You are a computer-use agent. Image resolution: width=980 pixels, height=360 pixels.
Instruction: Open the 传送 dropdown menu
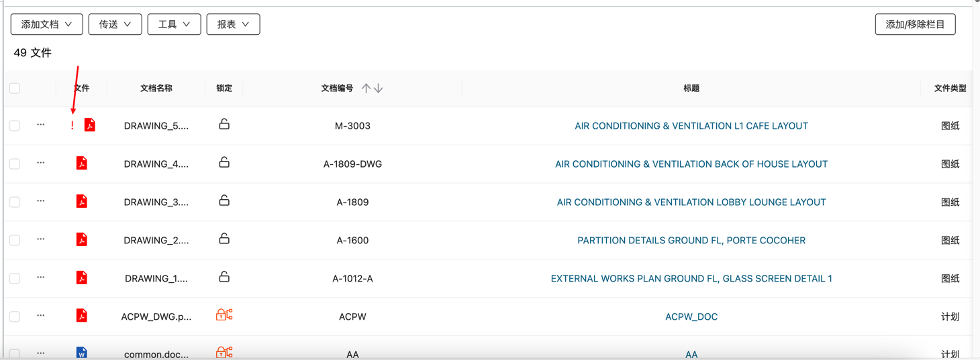pos(115,25)
